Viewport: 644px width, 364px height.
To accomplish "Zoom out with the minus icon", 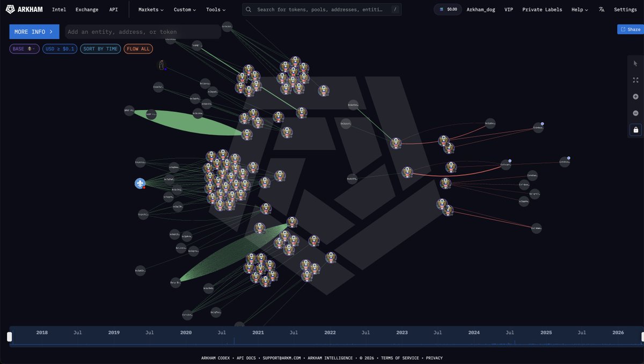I will pyautogui.click(x=635, y=113).
